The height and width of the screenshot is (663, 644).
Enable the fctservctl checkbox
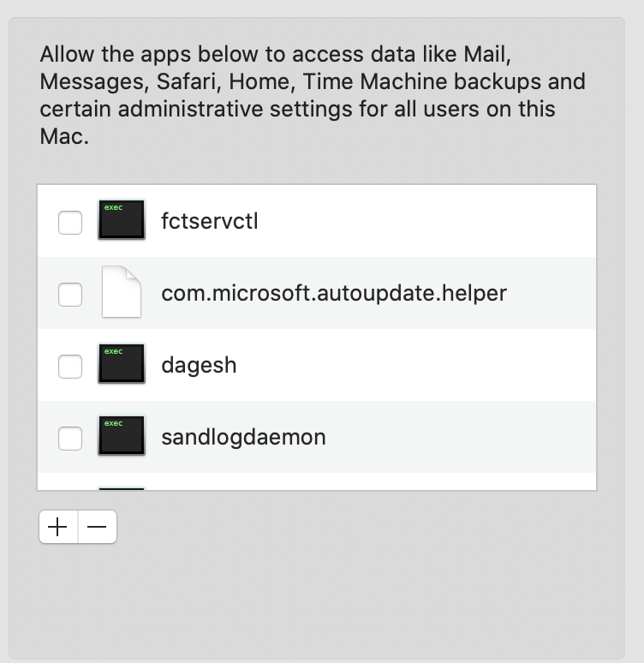coord(70,223)
